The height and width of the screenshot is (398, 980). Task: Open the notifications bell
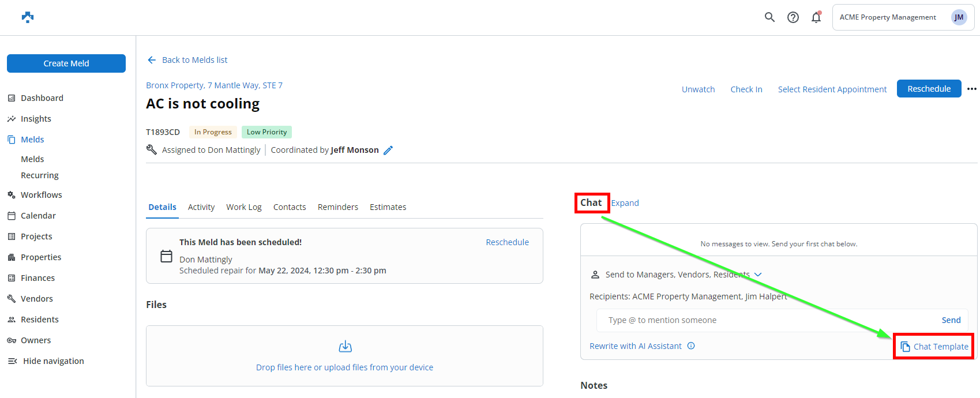(x=816, y=17)
